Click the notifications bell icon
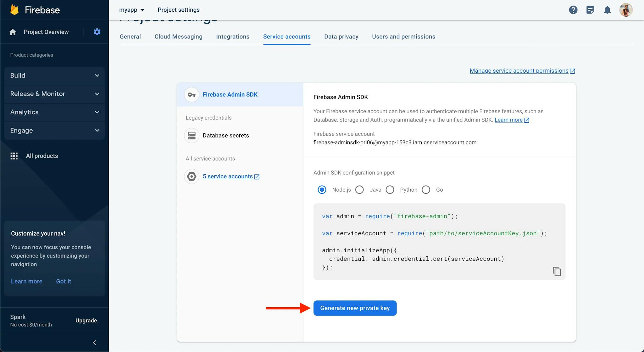 tap(608, 10)
